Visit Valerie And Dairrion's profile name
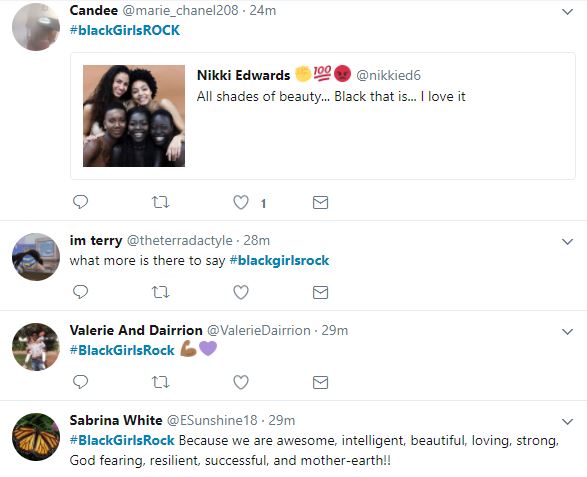The width and height of the screenshot is (587, 477). pyautogui.click(x=136, y=330)
